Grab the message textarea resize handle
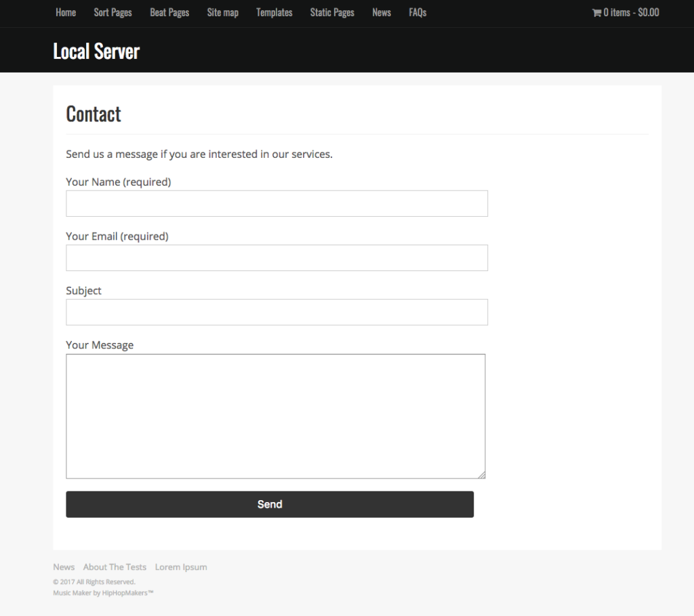Viewport: 694px width, 616px height. pyautogui.click(x=482, y=475)
